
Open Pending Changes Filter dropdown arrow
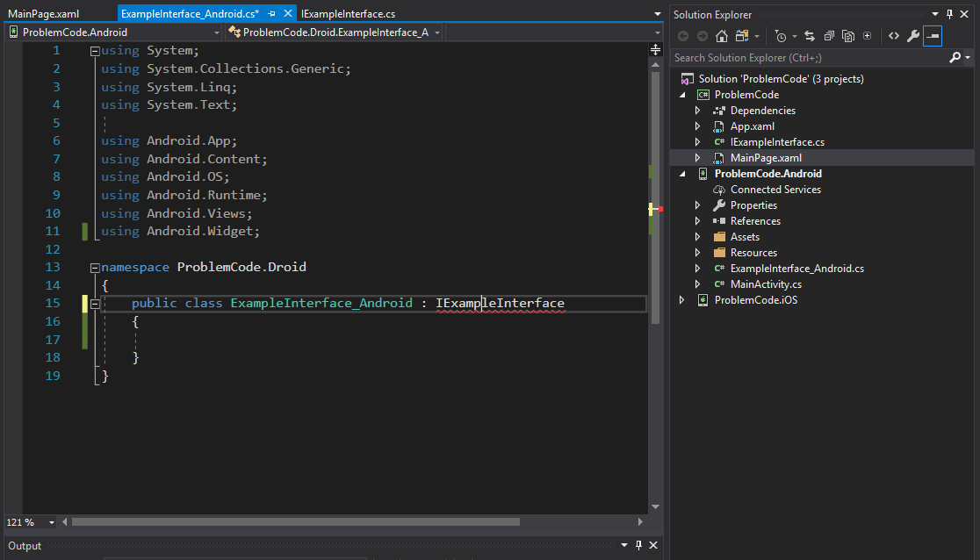point(795,36)
